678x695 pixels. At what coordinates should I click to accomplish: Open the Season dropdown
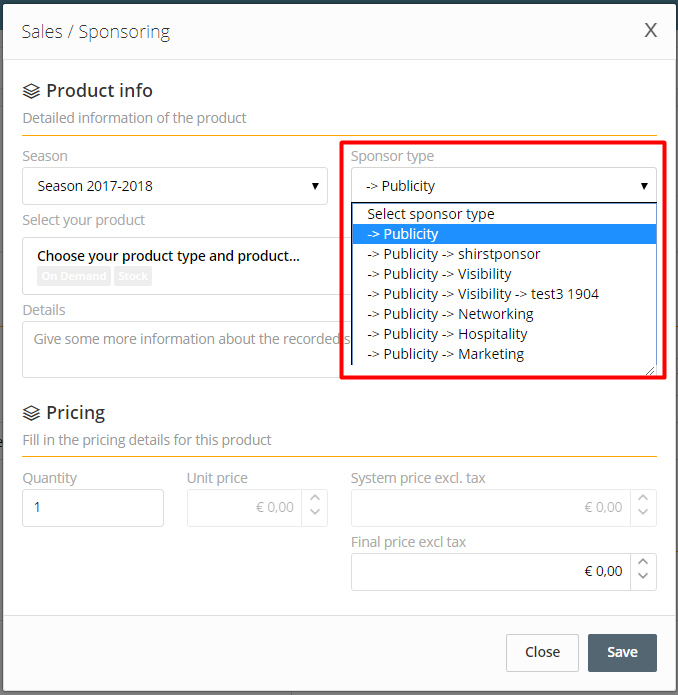tap(175, 186)
